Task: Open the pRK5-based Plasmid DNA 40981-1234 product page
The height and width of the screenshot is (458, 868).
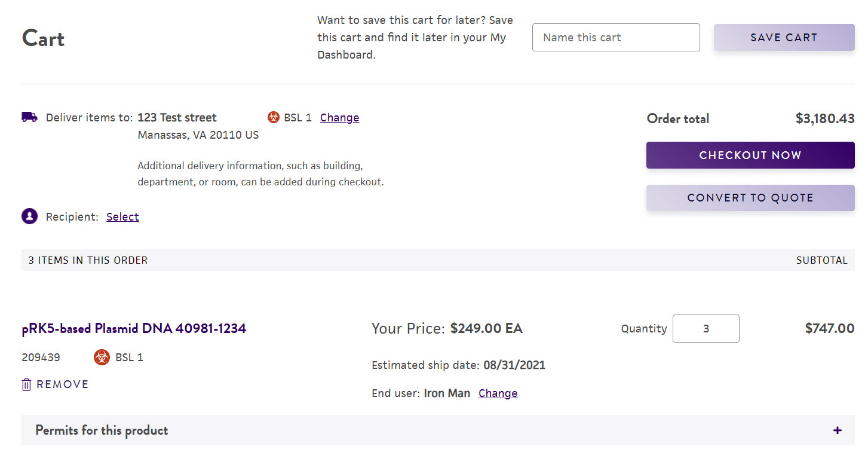Action: tap(134, 328)
